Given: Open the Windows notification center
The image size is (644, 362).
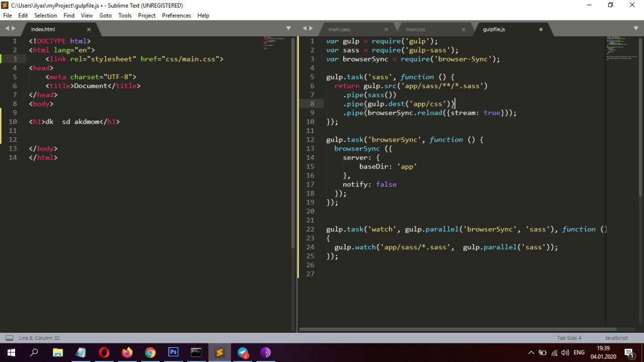Looking at the screenshot, I should coord(629,352).
